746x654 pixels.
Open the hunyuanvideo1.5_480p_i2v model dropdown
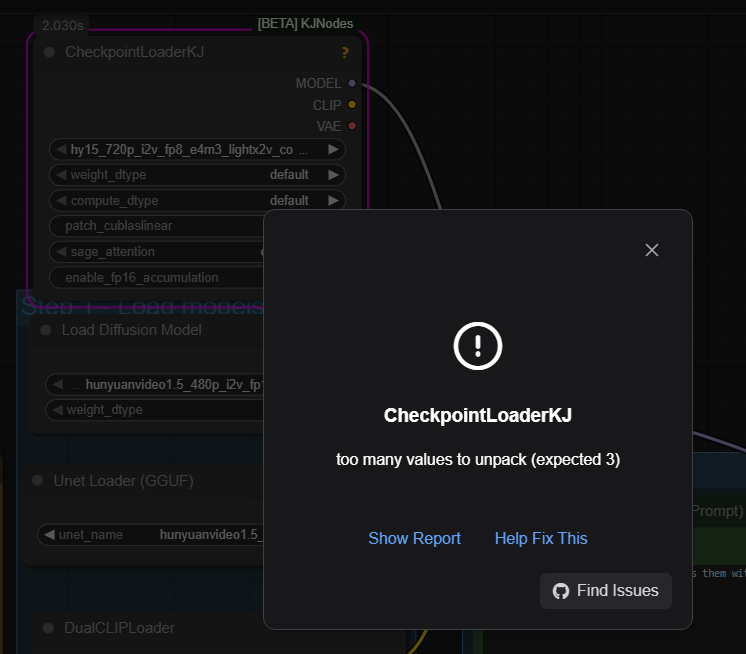155,384
